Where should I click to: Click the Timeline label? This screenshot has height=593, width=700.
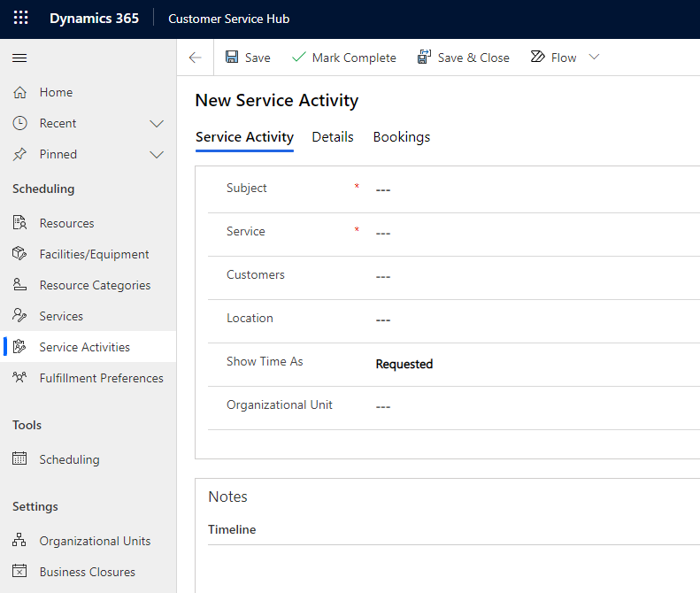tap(232, 529)
